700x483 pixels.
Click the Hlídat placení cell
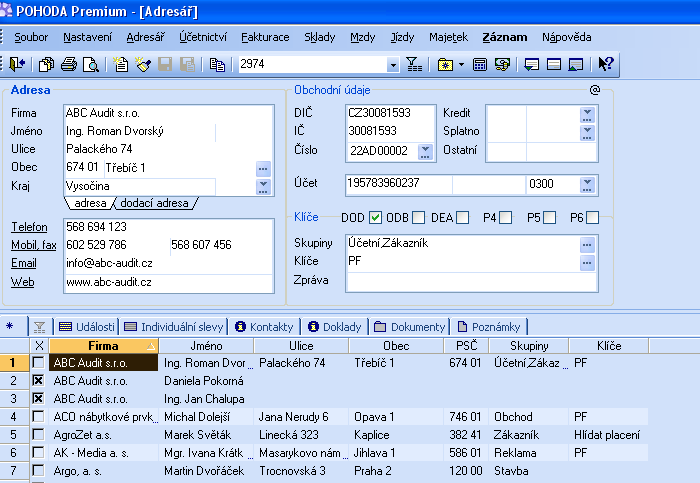click(x=608, y=435)
